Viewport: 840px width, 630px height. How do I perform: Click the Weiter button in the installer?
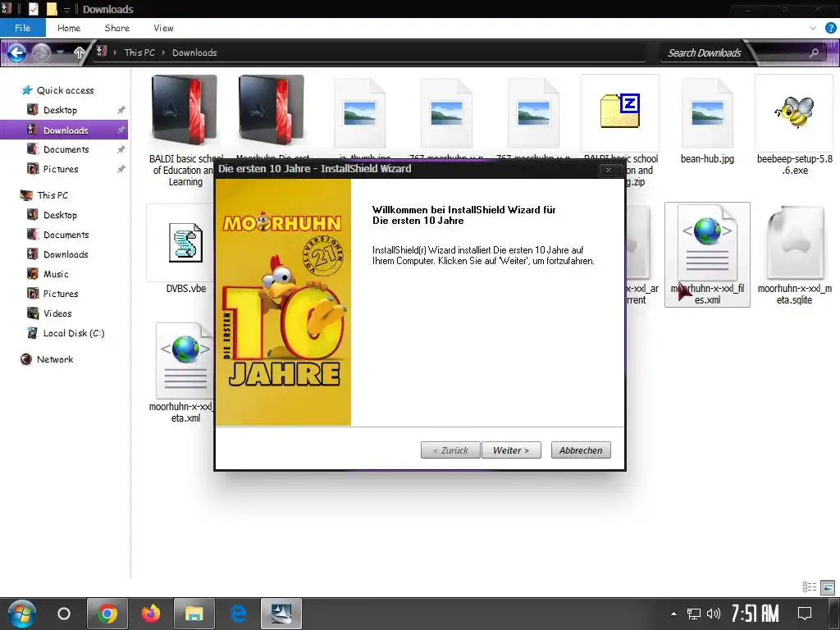click(511, 450)
